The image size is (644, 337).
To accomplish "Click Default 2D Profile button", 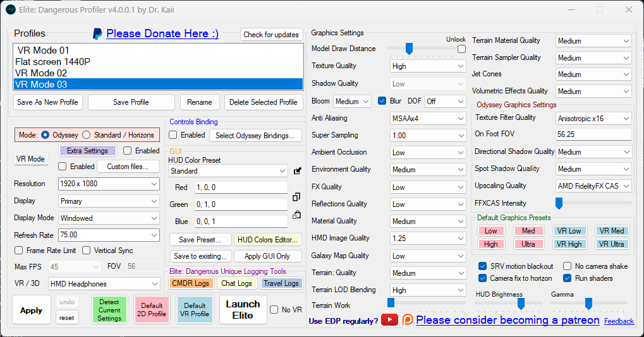I will tap(152, 310).
